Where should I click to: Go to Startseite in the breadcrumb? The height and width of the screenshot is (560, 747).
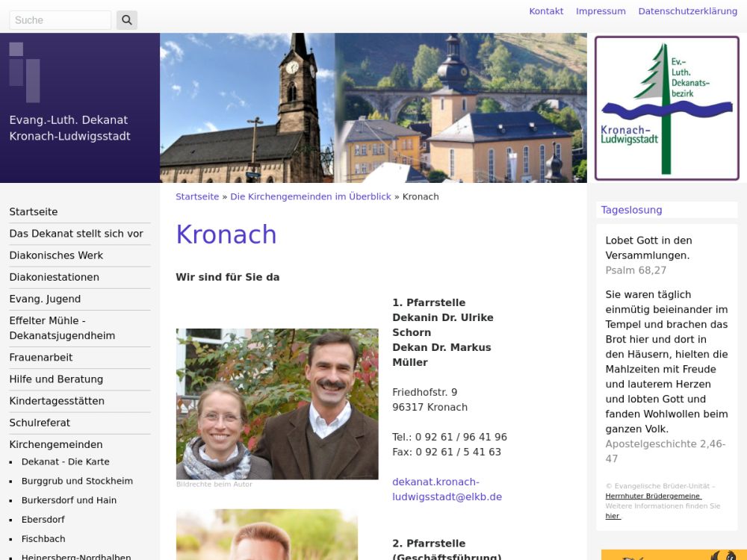point(197,197)
